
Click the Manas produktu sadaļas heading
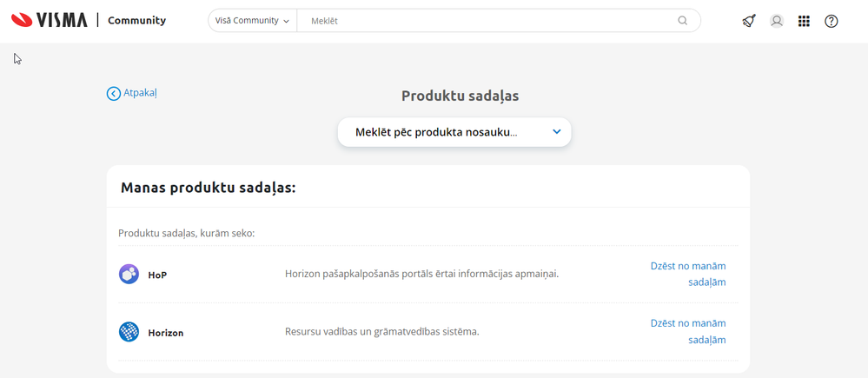(x=209, y=188)
